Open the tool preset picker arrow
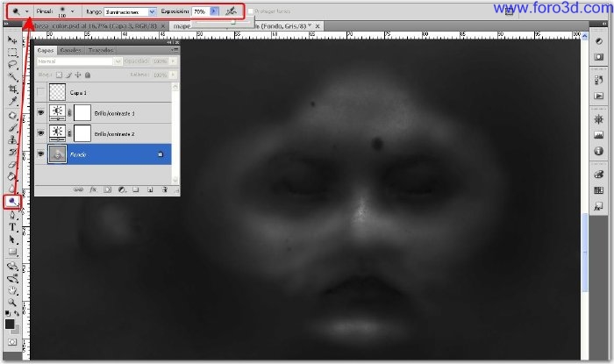Image resolution: width=614 pixels, height=364 pixels. pos(26,11)
